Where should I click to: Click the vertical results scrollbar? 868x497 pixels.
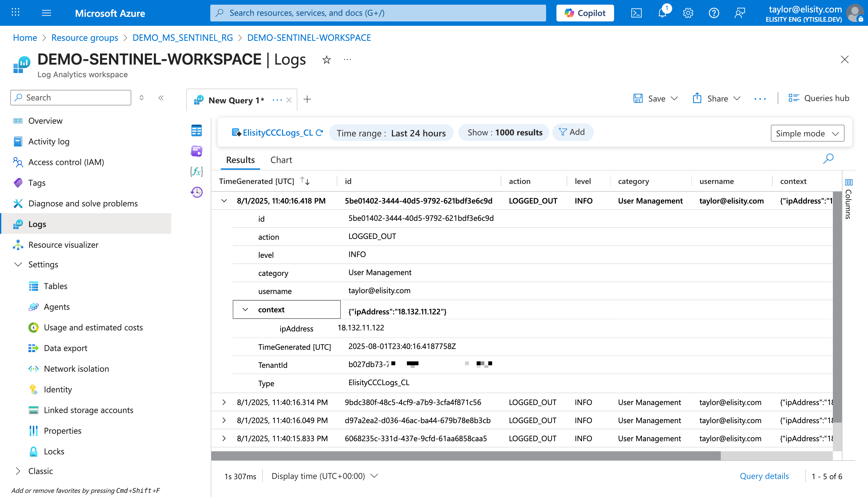click(x=837, y=307)
